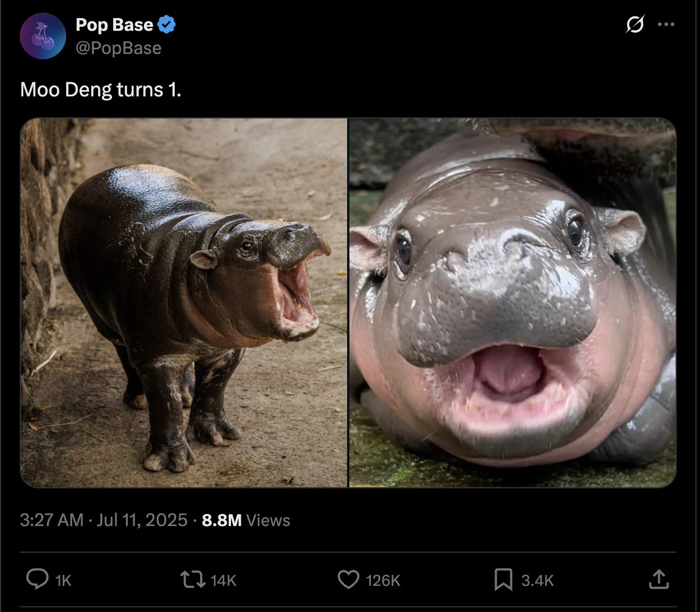Click the "Moo Deng turns 1." post text
Image resolution: width=700 pixels, height=612 pixels.
(100, 90)
